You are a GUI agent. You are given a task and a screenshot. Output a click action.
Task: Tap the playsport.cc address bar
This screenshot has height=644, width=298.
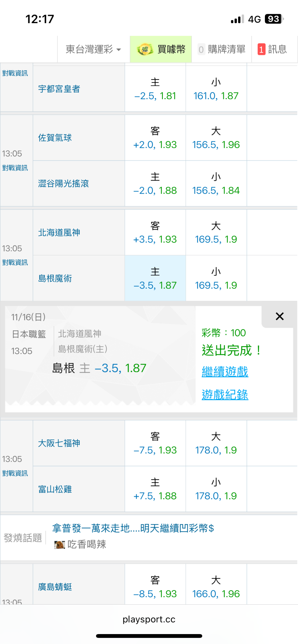pos(149,619)
